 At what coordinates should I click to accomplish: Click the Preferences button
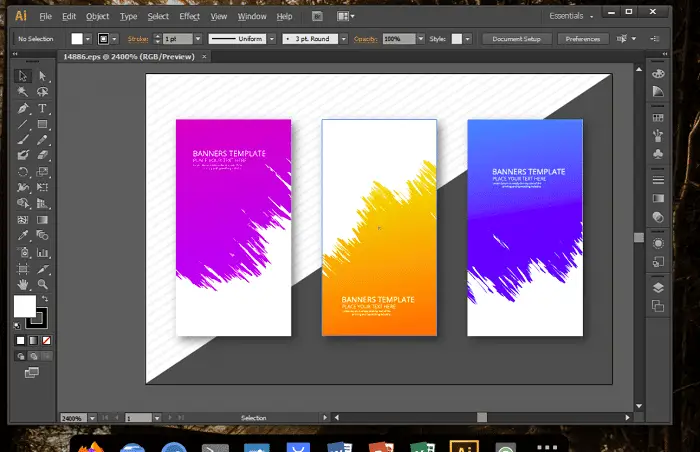point(583,39)
